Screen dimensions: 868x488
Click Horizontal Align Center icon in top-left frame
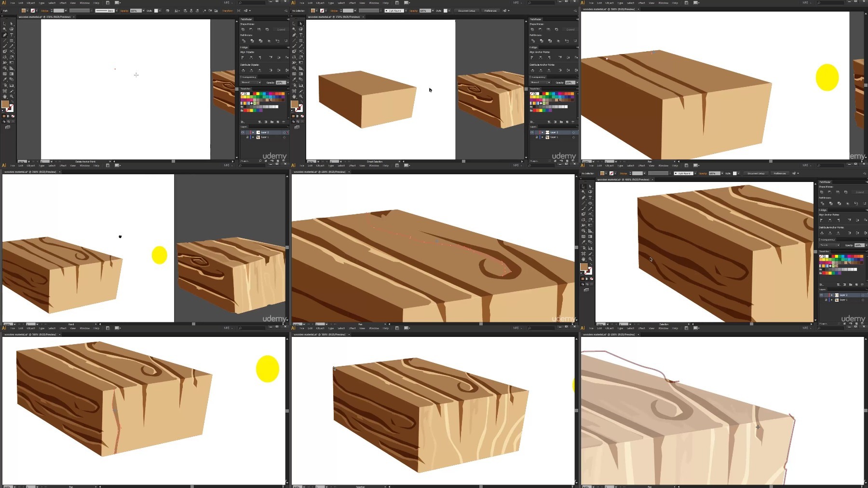point(251,57)
